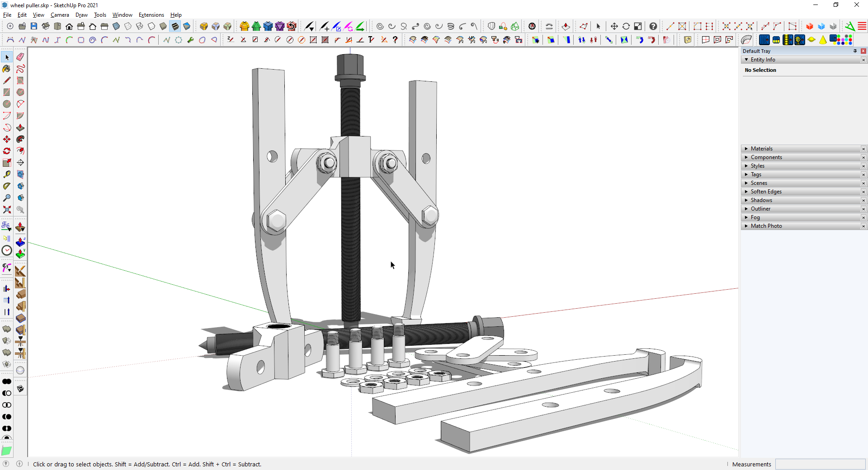Image resolution: width=868 pixels, height=470 pixels.
Task: Open the Edit menu
Action: (x=22, y=15)
